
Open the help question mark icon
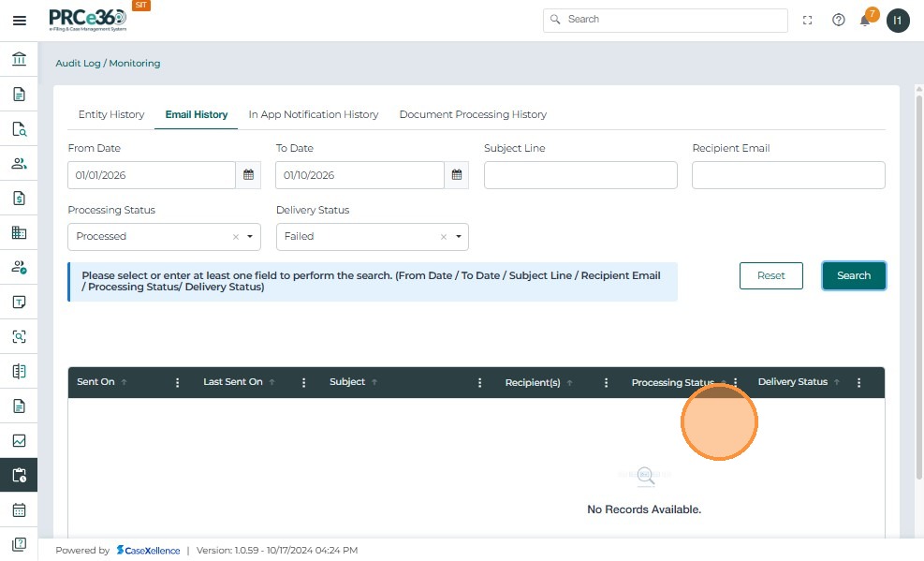838,20
